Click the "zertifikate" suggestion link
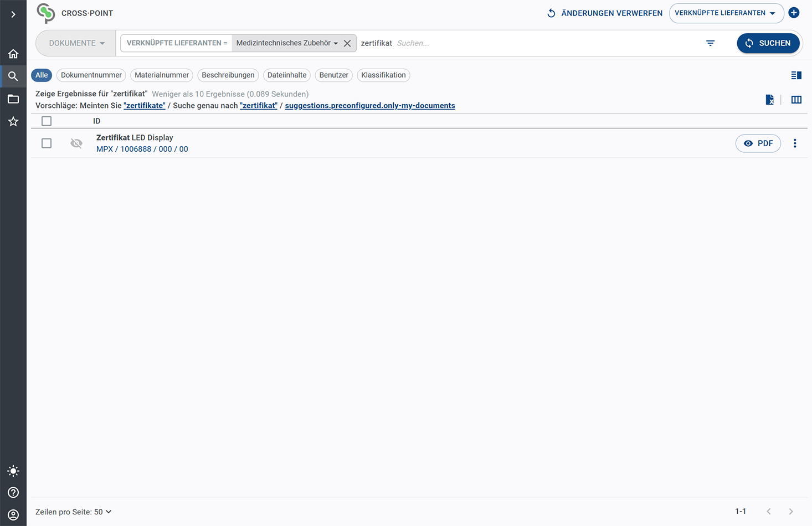 coord(144,106)
